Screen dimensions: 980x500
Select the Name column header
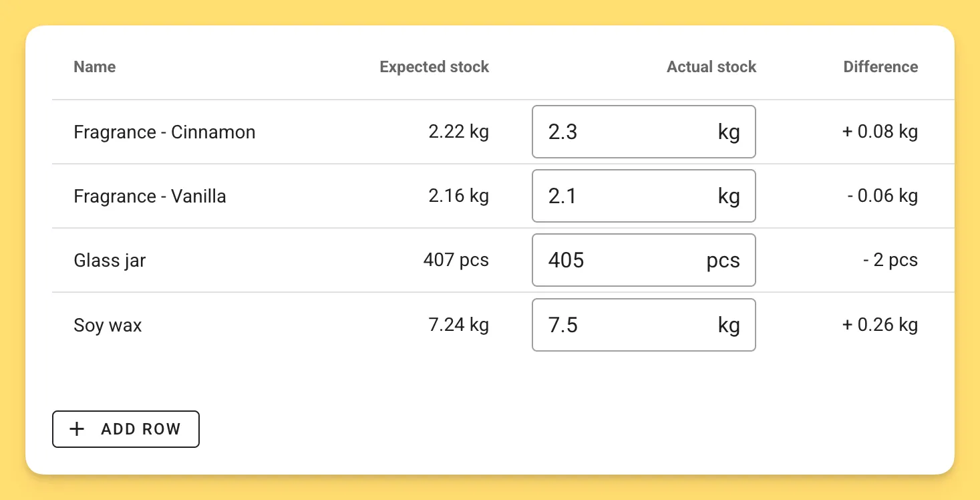[x=94, y=67]
